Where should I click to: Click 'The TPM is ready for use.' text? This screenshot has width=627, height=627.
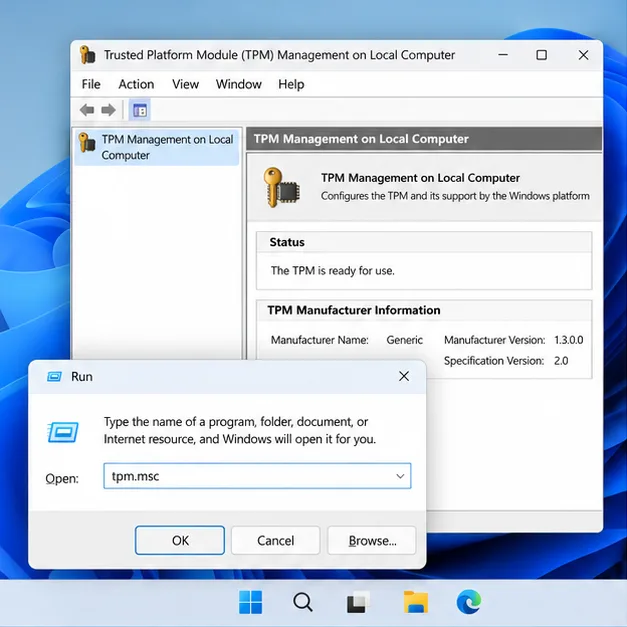tap(333, 271)
